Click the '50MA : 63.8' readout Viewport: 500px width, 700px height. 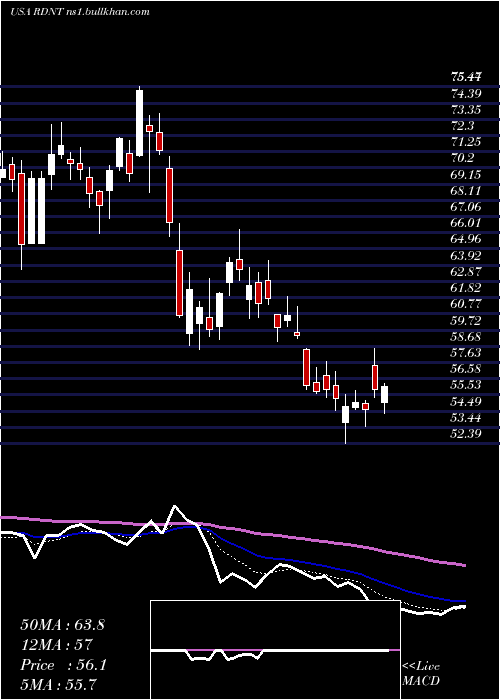(62, 625)
